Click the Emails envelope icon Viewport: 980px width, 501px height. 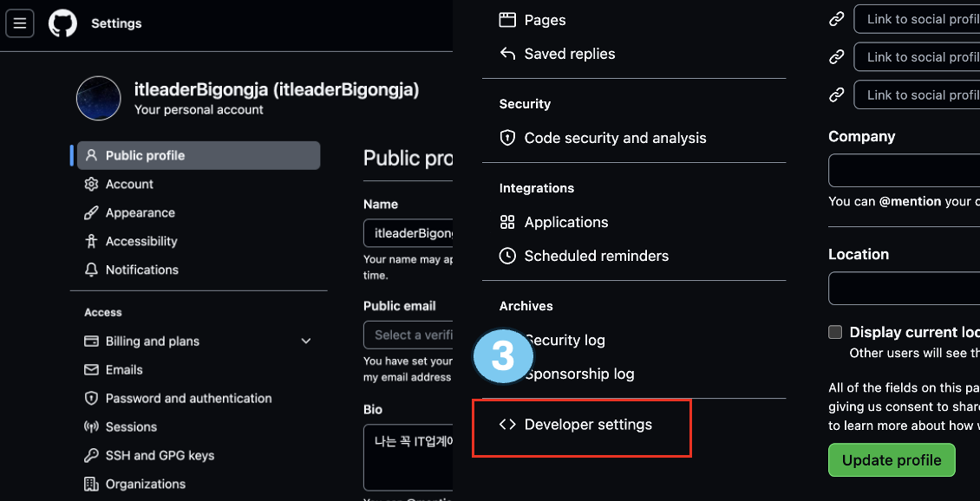[91, 370]
